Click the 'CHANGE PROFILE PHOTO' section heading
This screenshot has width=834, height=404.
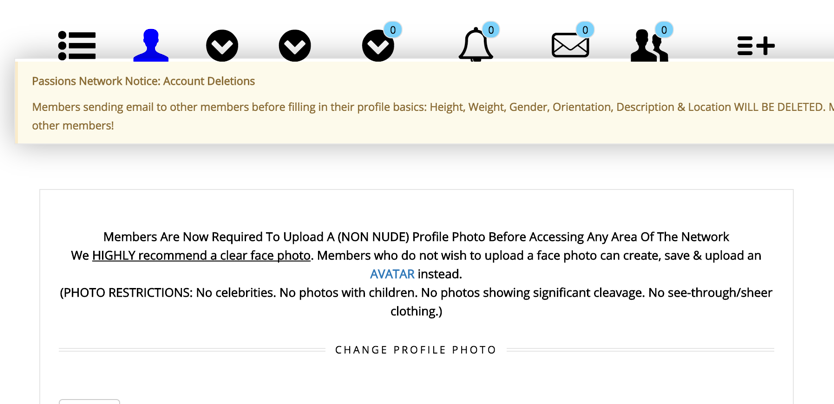click(x=416, y=350)
